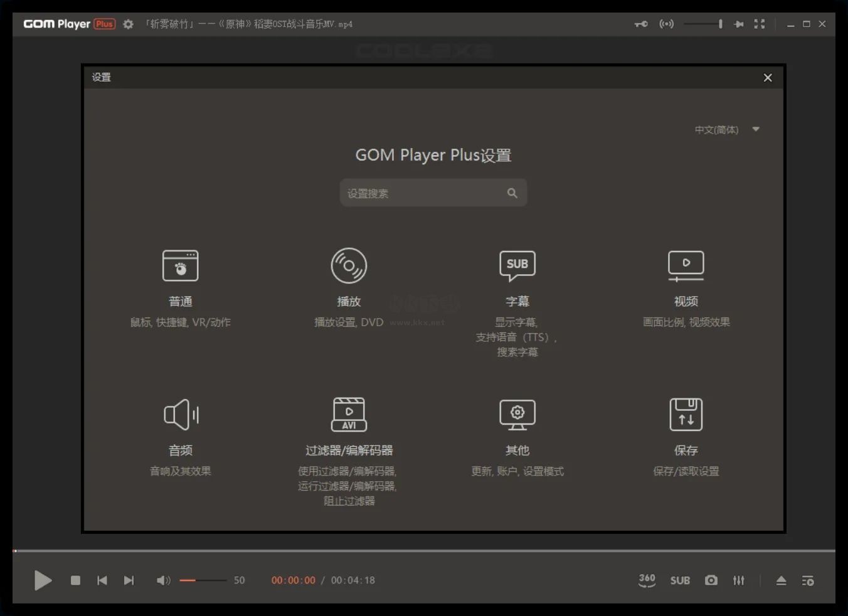This screenshot has width=848, height=616.
Task: Click the eject/open file icon
Action: pyautogui.click(x=781, y=580)
